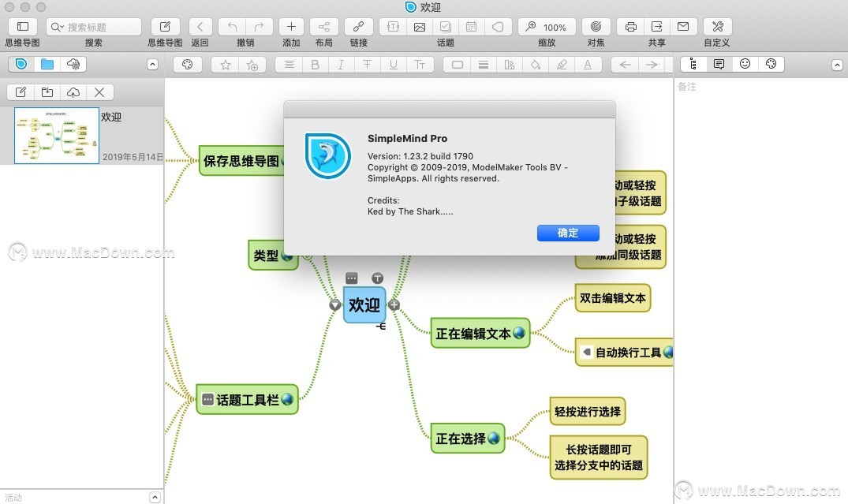Select the 话题工具栏 topic
848x504 pixels.
[247, 400]
